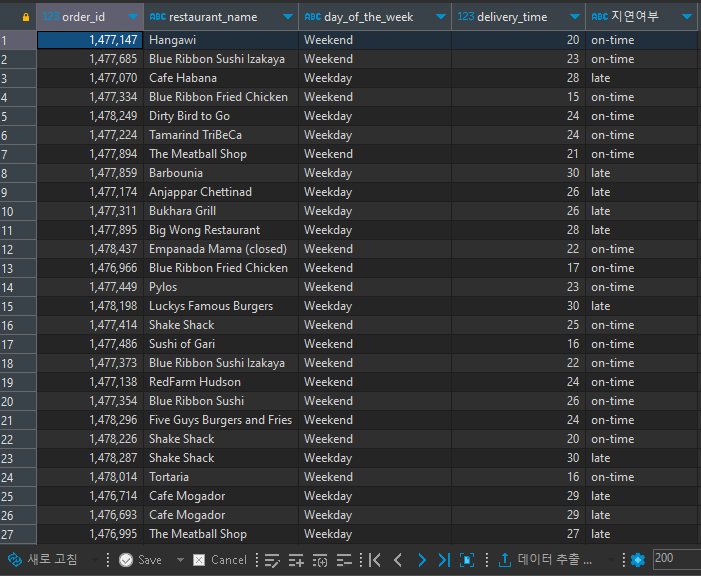Image resolution: width=701 pixels, height=576 pixels.
Task: Click the refresh icon beside 새로 고침
Action: tap(15, 559)
